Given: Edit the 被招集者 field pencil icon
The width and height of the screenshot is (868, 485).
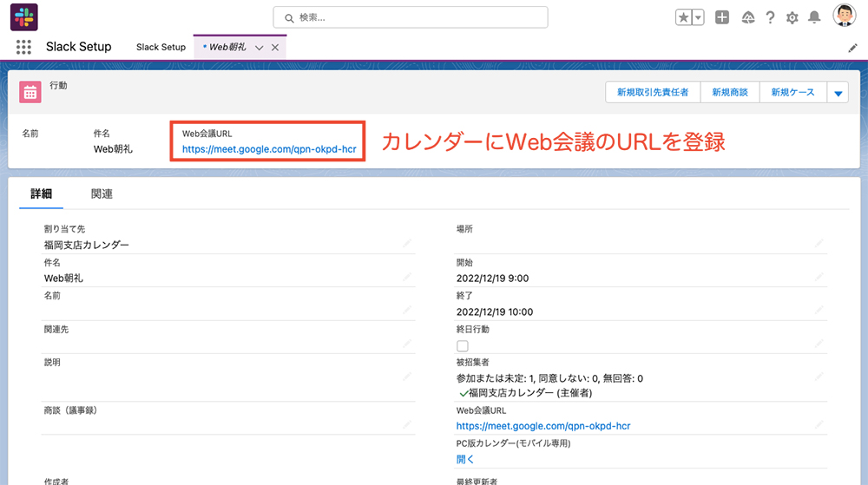Looking at the screenshot, I should [819, 377].
